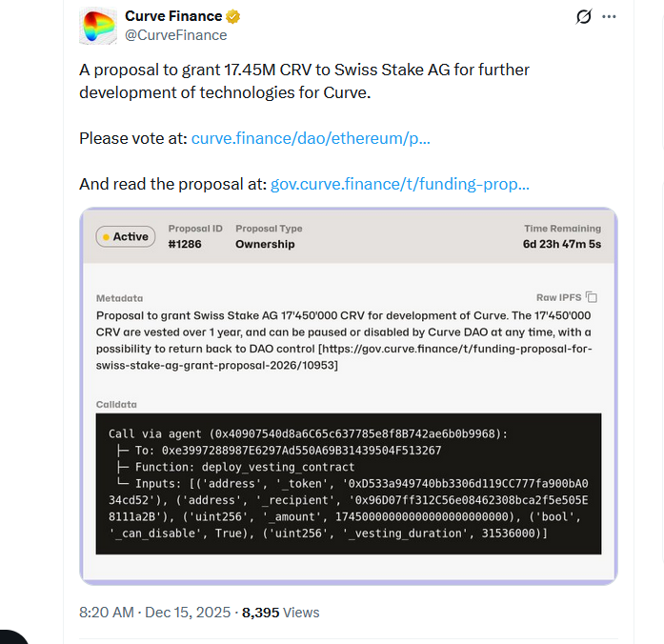
Task: Open the gov.curve.finance funding proposal link
Action: (400, 184)
